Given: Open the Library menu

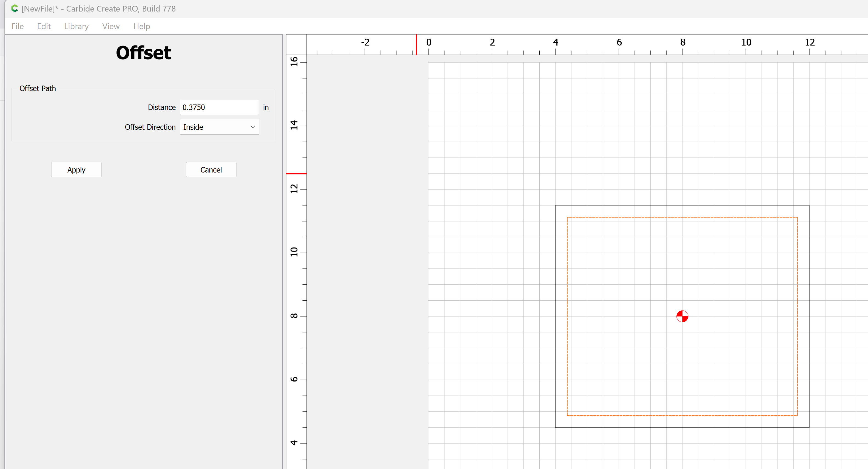Looking at the screenshot, I should (76, 26).
